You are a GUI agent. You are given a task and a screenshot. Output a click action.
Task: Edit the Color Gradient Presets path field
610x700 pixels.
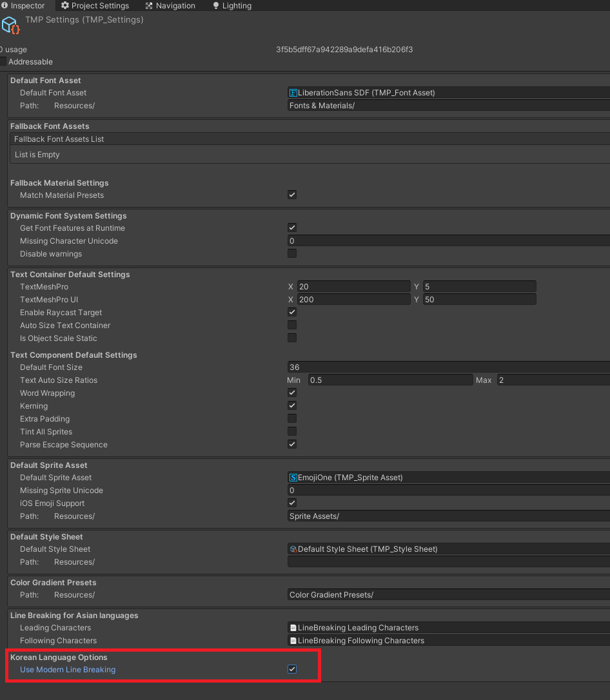point(449,595)
